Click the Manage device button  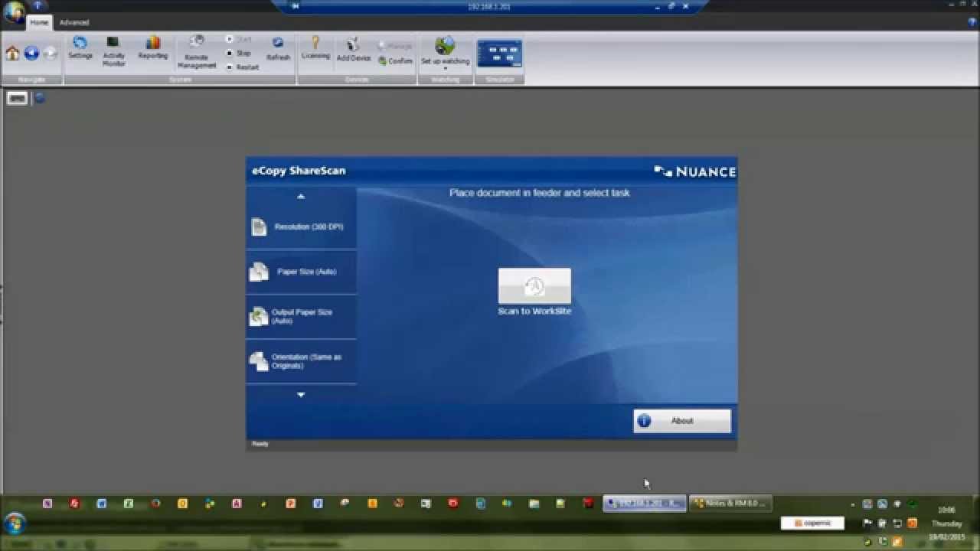395,46
